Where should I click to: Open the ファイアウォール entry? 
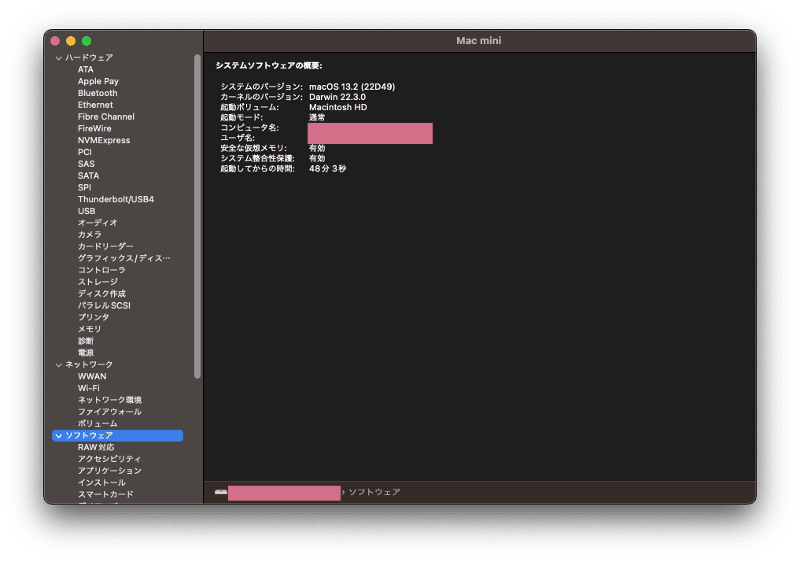tap(110, 412)
